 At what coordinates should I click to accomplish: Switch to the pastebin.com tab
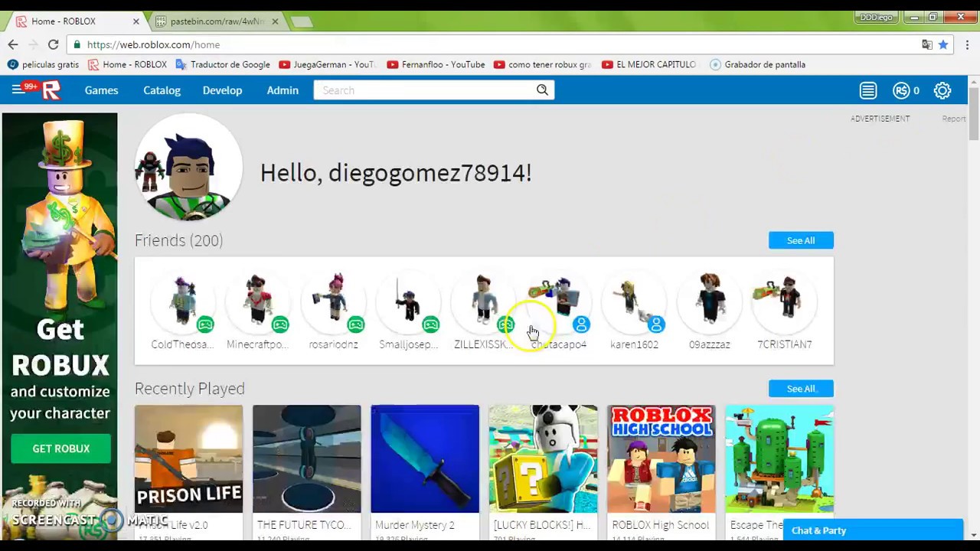[x=217, y=21]
